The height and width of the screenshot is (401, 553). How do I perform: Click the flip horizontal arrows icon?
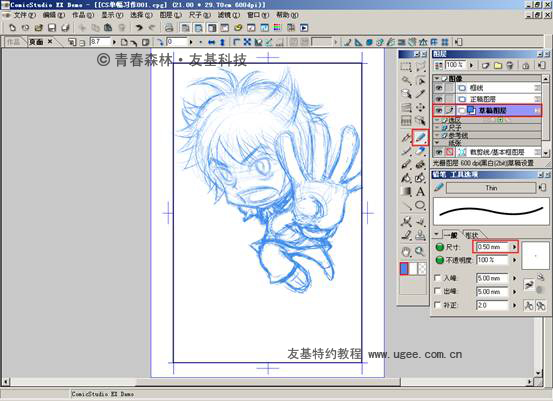click(212, 42)
